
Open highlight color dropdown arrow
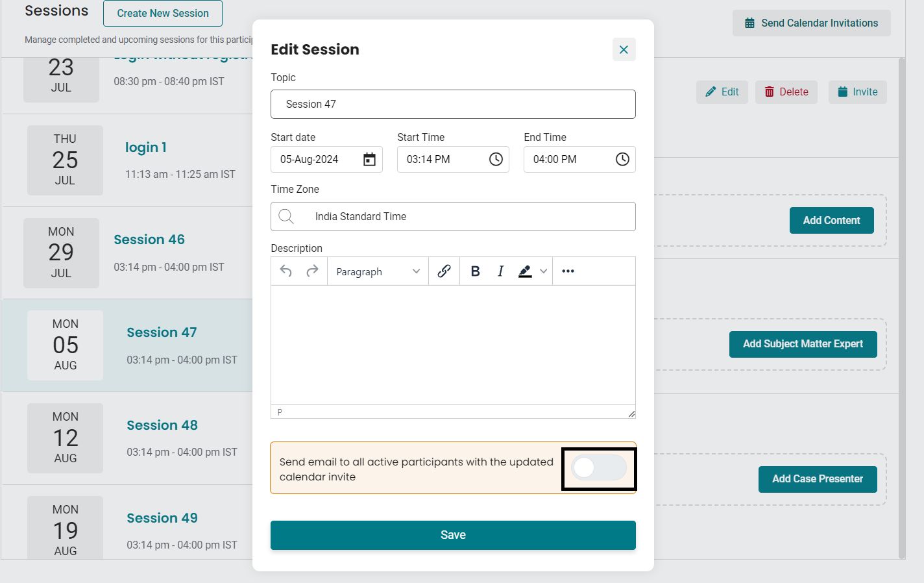point(544,271)
